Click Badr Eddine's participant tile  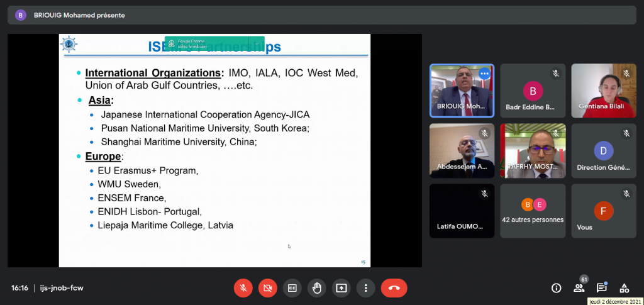pyautogui.click(x=532, y=91)
